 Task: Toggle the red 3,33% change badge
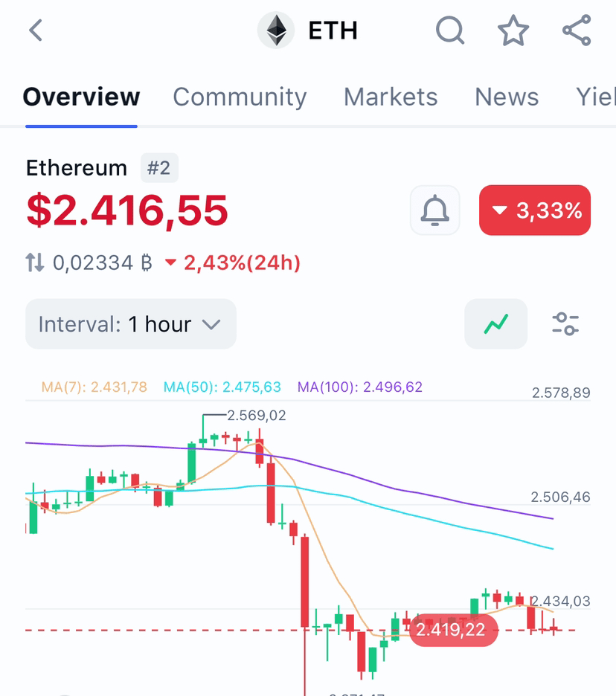coord(535,210)
